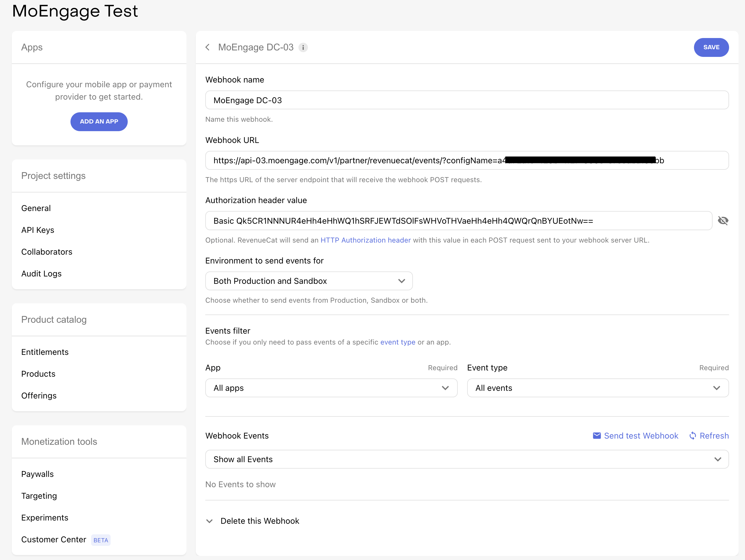Open the Show all Events dropdown

point(467,459)
